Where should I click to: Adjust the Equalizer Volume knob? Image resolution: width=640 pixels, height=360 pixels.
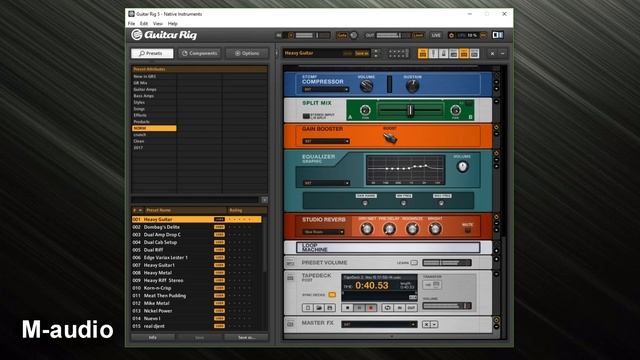(x=462, y=167)
